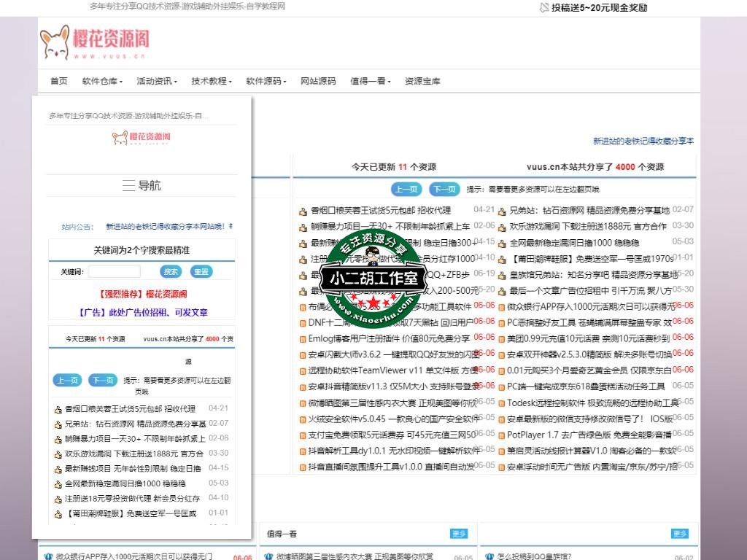Go to 首页 in the navigation bar
747x560 pixels.
[x=58, y=81]
